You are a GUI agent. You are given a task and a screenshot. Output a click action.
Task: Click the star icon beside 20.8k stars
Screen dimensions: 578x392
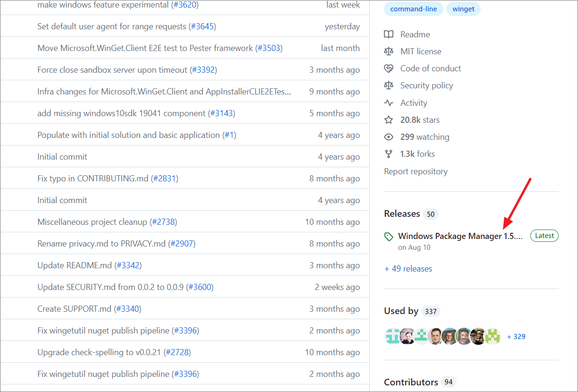(x=389, y=120)
